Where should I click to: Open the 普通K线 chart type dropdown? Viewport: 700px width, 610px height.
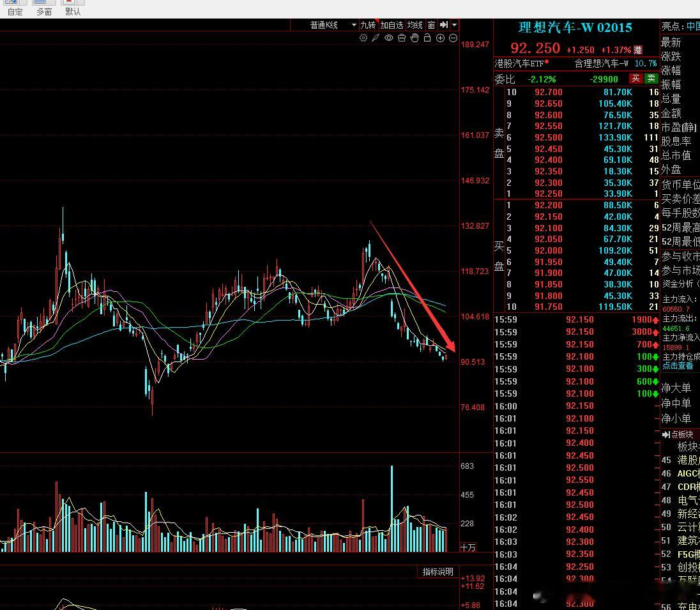333,25
